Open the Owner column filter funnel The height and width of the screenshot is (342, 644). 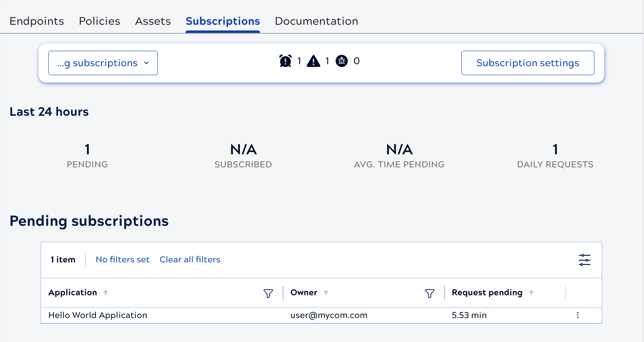(429, 293)
